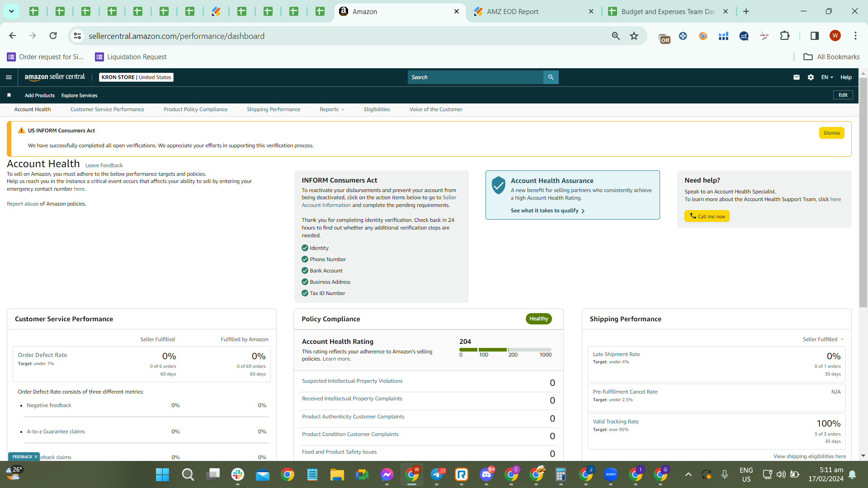The width and height of the screenshot is (868, 488).
Task: Open the Leave Feedback link
Action: 104,165
